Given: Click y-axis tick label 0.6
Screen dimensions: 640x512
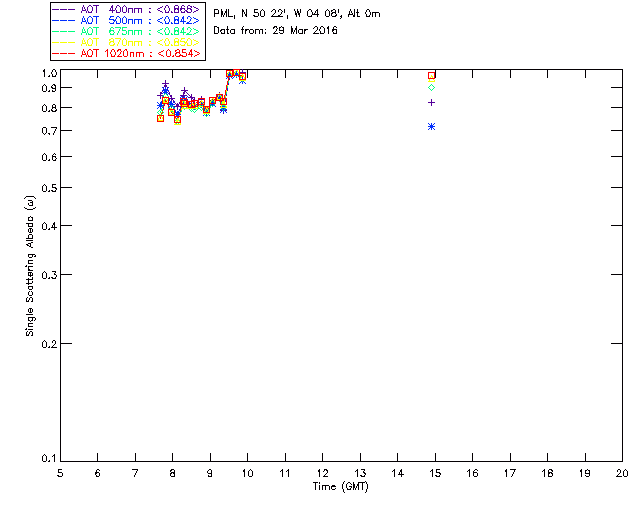Looking at the screenshot, I should tap(49, 157).
